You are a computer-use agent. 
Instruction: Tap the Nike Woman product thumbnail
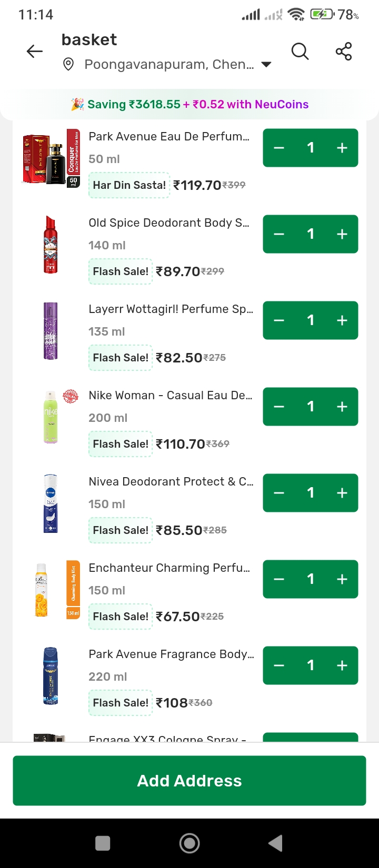pos(51,417)
